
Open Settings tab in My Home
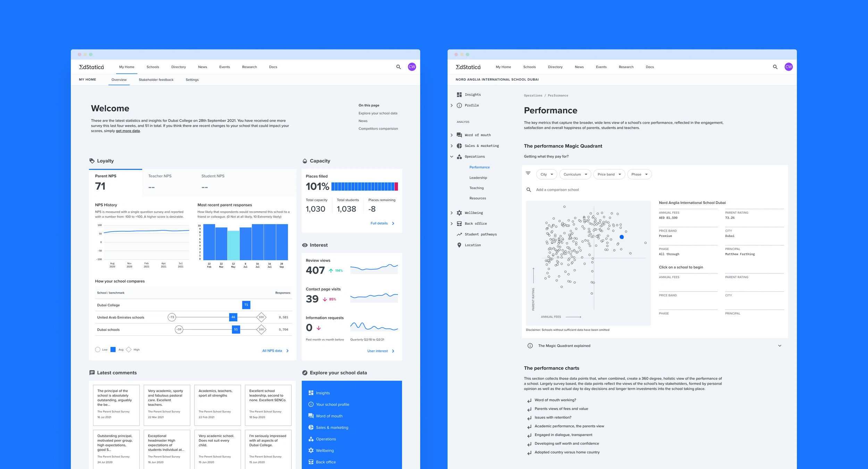(192, 80)
